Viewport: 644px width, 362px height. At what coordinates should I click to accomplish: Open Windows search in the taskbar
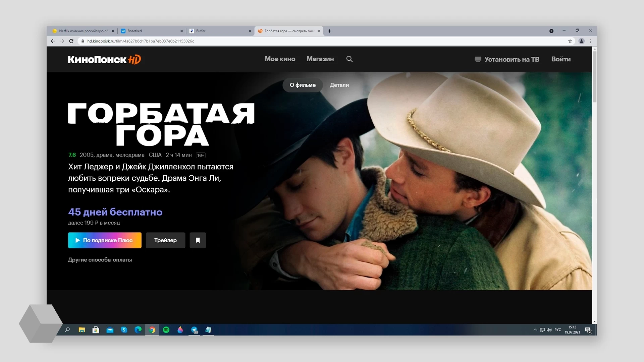coord(67,330)
